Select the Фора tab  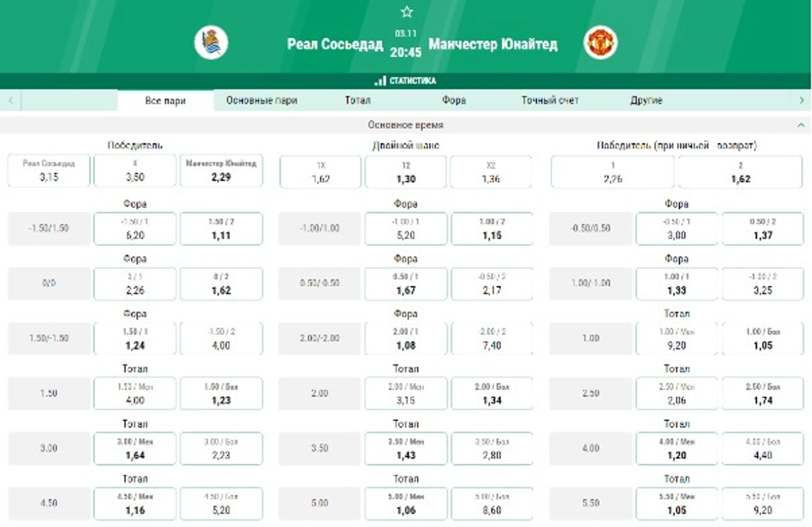(x=454, y=101)
